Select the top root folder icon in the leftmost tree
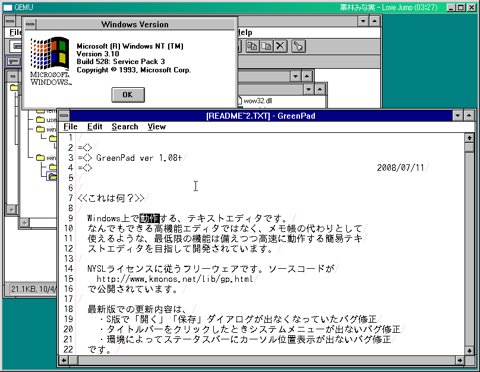 click(x=14, y=88)
